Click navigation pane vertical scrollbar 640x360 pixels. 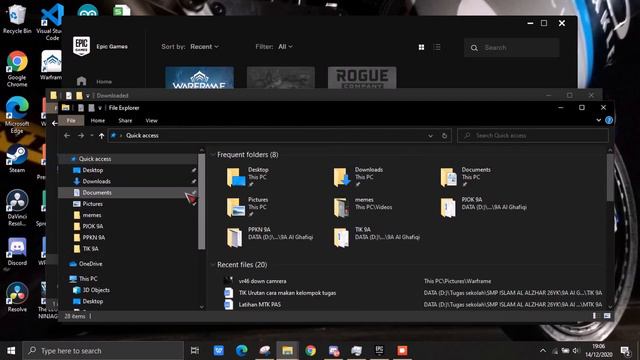coord(202,202)
